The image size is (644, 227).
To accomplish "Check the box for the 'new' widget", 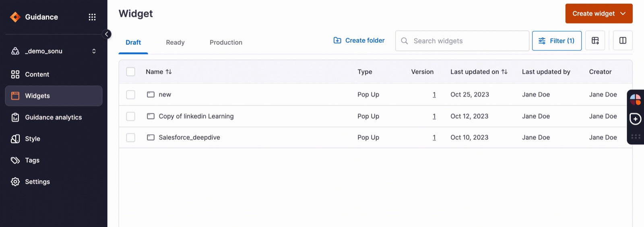I will 131,95.
